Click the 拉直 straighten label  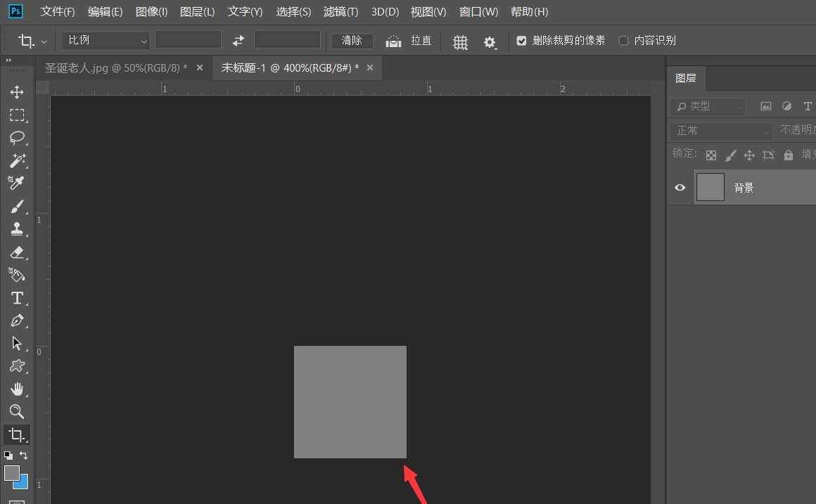421,41
